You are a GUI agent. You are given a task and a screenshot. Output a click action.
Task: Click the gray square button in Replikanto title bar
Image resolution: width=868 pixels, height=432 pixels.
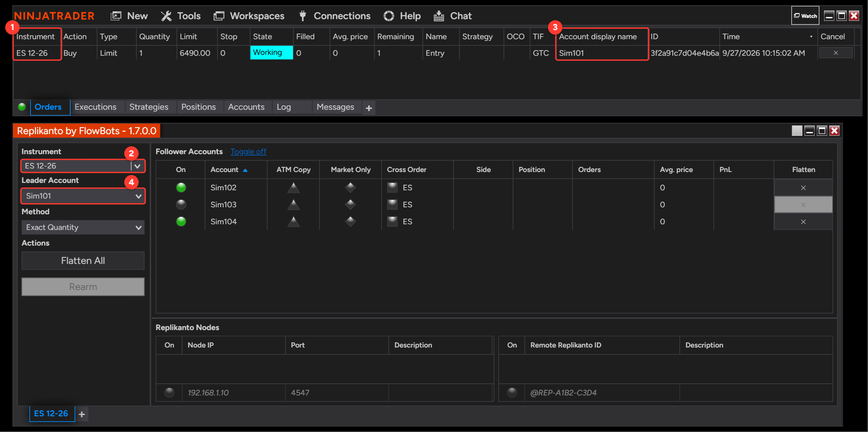click(797, 131)
